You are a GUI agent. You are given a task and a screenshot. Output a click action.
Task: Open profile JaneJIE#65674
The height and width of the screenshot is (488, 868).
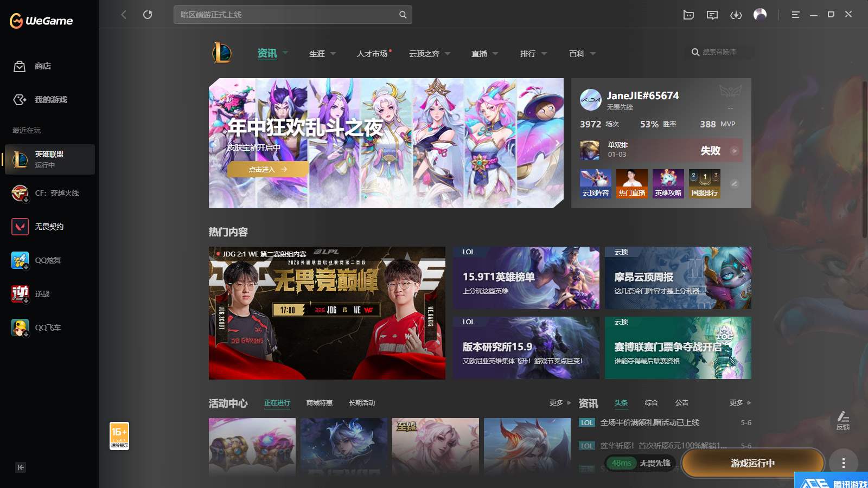(x=643, y=95)
